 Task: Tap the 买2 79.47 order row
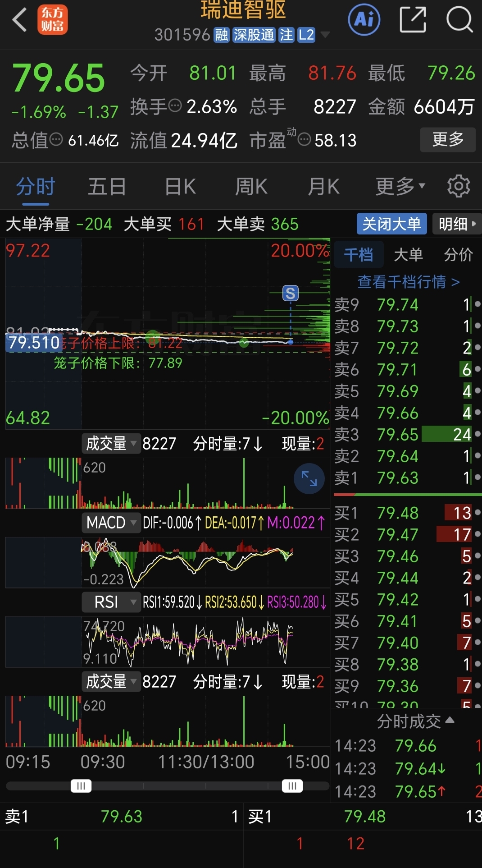407,534
